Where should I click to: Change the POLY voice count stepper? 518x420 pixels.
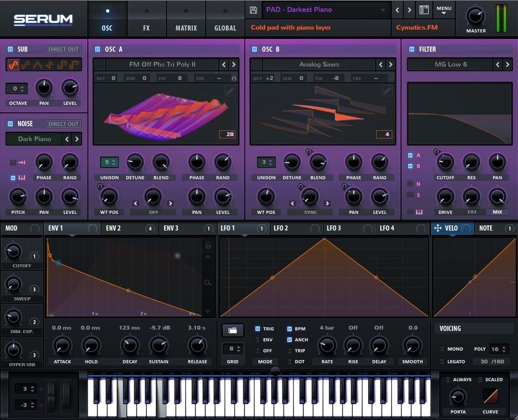[x=498, y=349]
